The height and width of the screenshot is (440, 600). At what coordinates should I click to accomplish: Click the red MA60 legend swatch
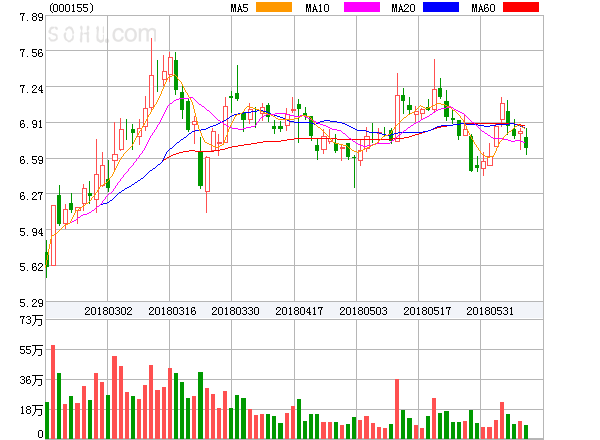click(x=521, y=7)
